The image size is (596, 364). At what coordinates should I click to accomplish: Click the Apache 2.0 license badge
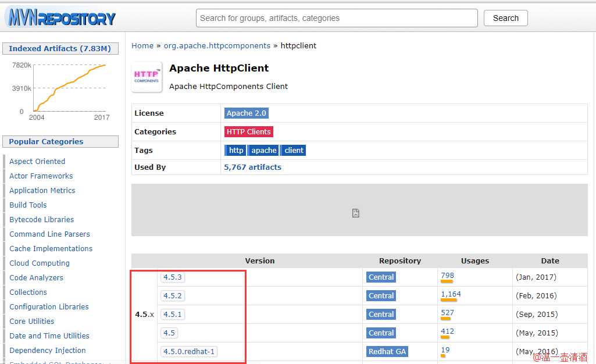tap(247, 113)
